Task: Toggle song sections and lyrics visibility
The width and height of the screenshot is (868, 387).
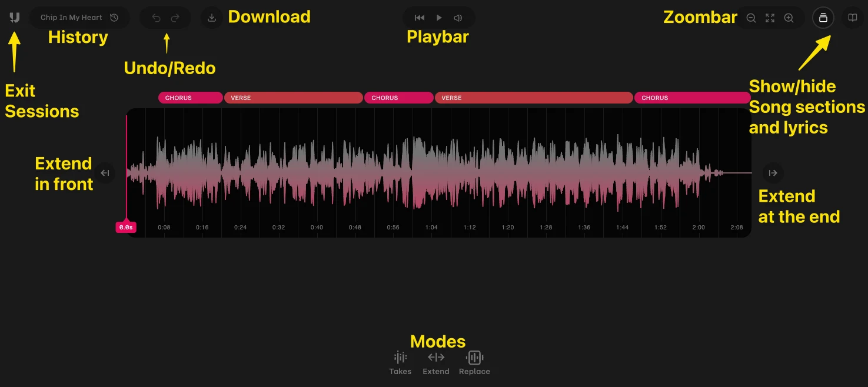Action: (x=823, y=18)
